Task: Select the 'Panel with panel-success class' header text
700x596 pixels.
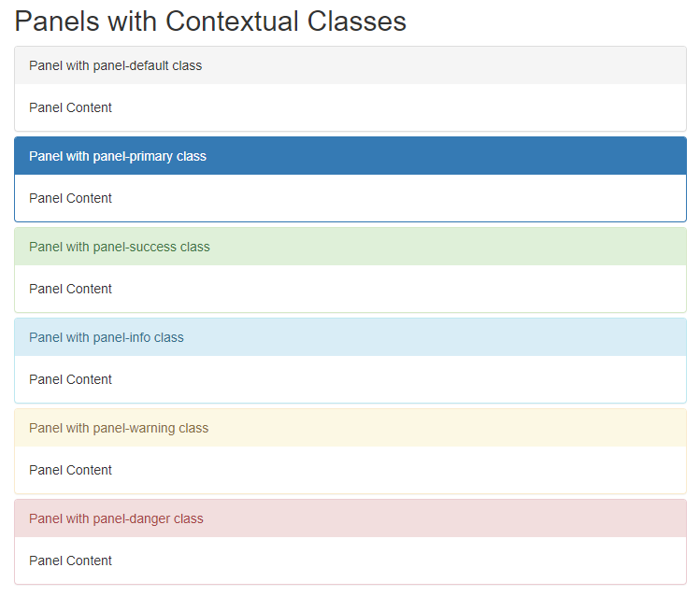Action: click(x=120, y=247)
